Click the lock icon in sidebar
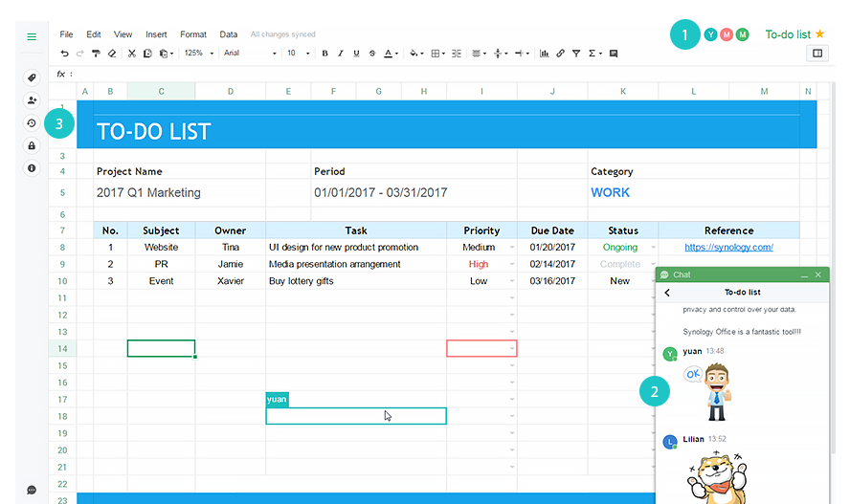The image size is (850, 504). click(32, 146)
